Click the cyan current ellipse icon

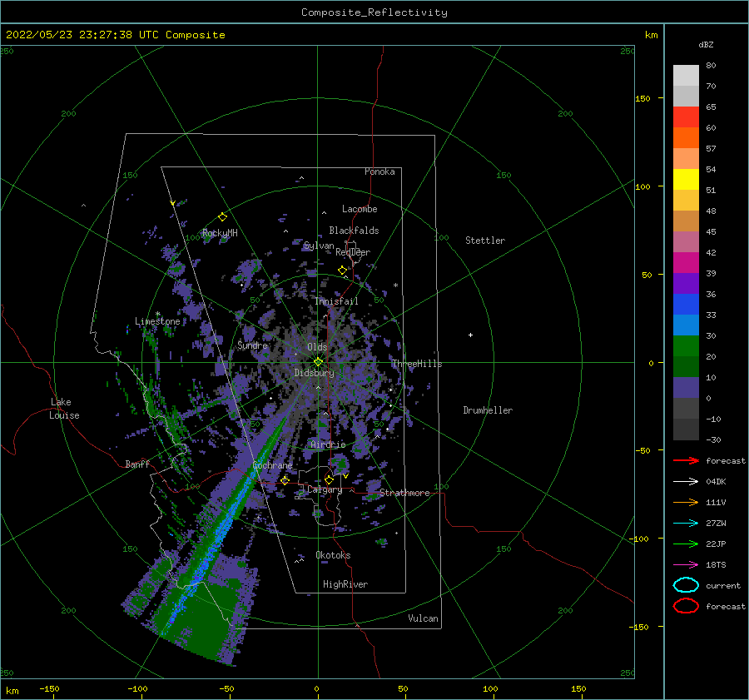pos(686,585)
